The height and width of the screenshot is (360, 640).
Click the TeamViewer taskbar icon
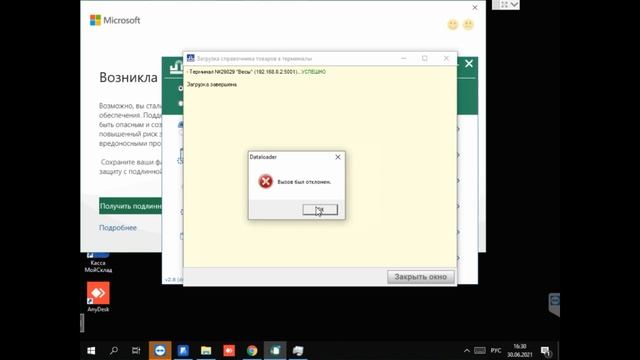click(x=160, y=351)
